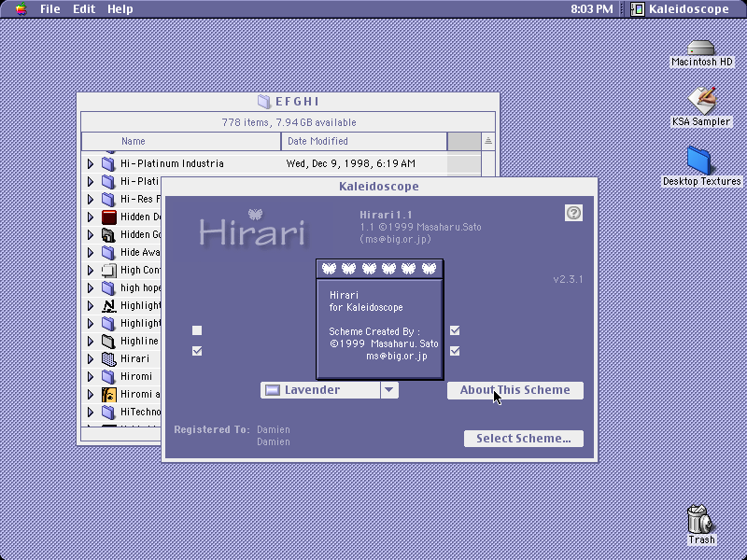Screen dimensions: 747x560
Task: Expand the Hidden Go item triangle
Action: coord(90,234)
